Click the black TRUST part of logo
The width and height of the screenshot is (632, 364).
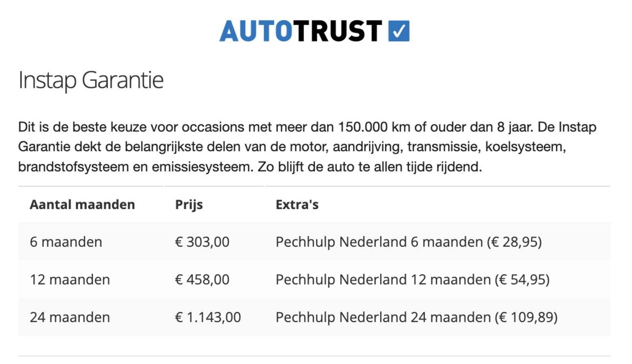[x=337, y=31]
